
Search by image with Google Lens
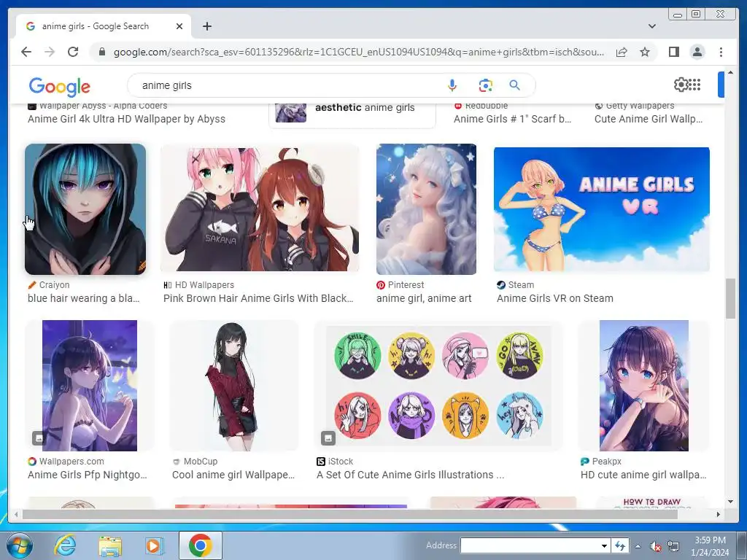click(485, 85)
